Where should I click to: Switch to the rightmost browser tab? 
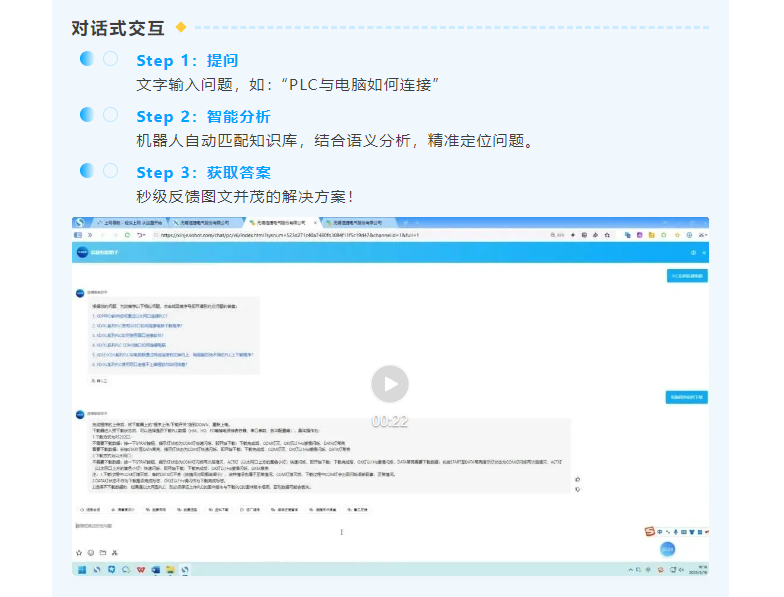click(360, 222)
